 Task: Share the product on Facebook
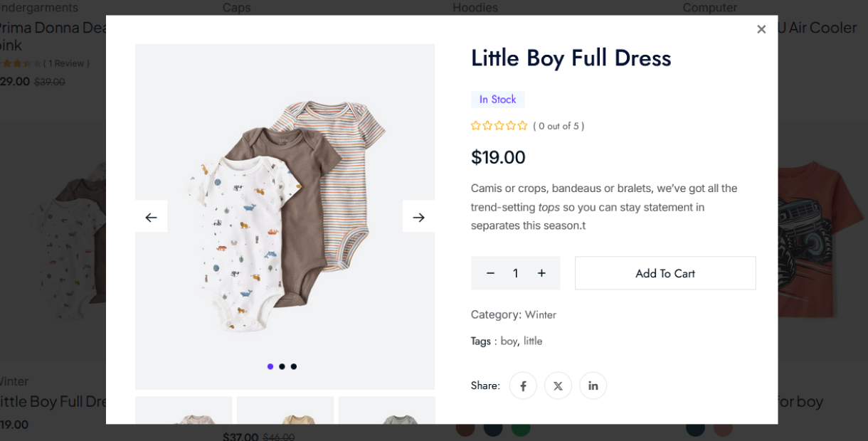(523, 386)
